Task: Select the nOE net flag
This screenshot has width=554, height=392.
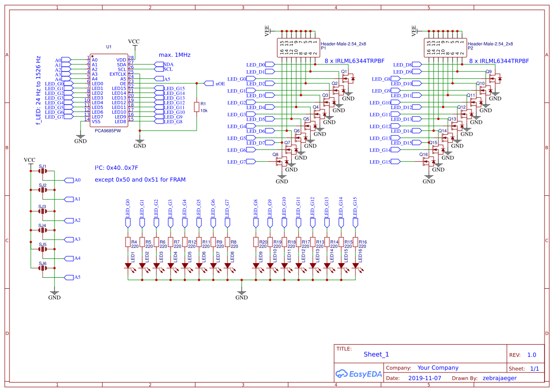Action: pyautogui.click(x=210, y=82)
